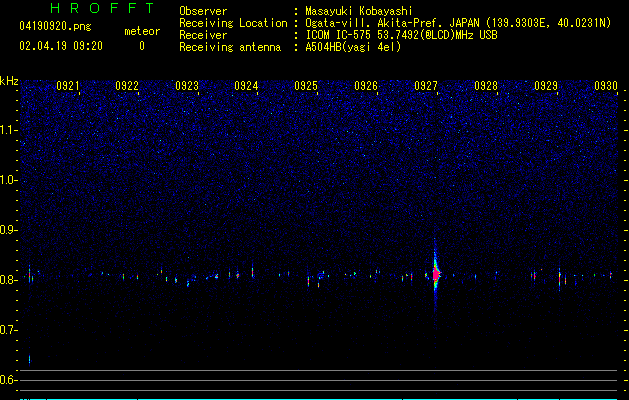Select the file name 04190920.png
629x400 pixels.
click(x=55, y=26)
